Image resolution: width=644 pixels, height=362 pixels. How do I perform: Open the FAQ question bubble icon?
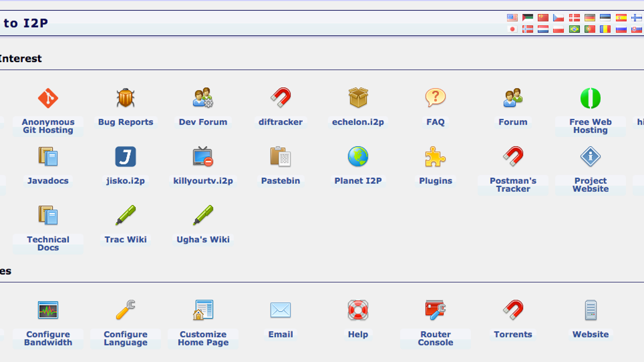[436, 98]
